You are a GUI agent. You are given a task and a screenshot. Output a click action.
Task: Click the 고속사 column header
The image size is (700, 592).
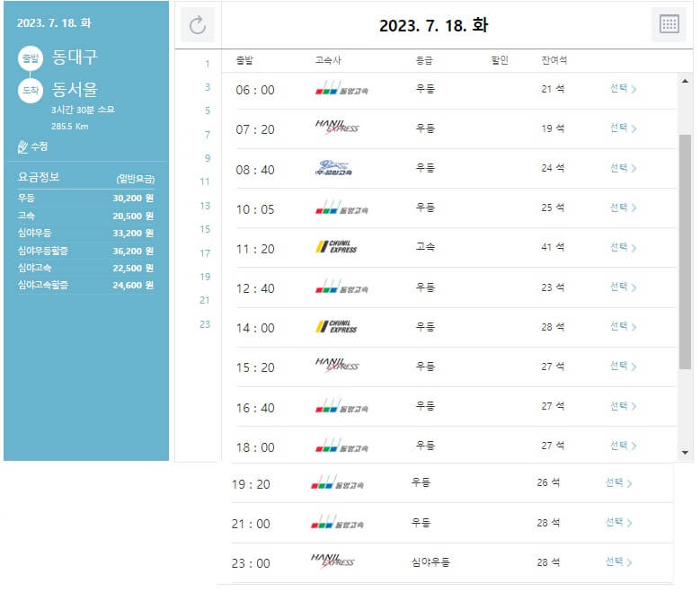[x=328, y=60]
